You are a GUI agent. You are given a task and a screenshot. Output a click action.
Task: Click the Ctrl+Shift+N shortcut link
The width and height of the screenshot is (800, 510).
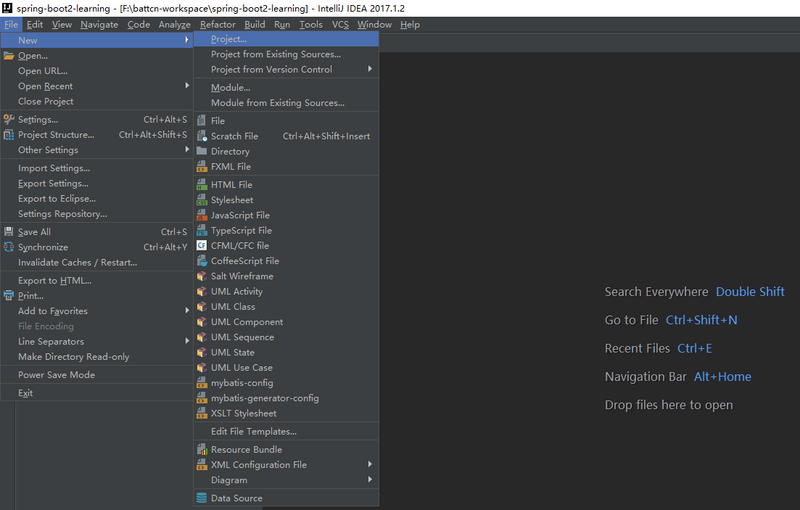702,320
